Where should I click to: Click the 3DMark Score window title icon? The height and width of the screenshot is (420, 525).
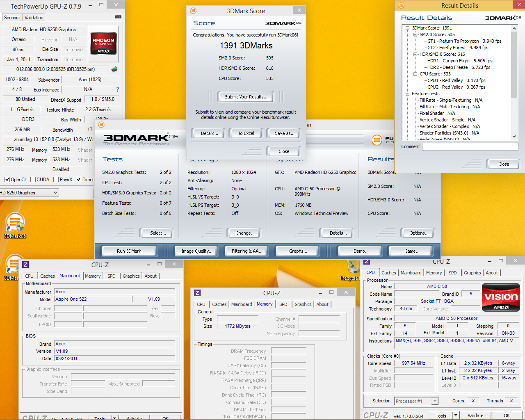[x=193, y=11]
